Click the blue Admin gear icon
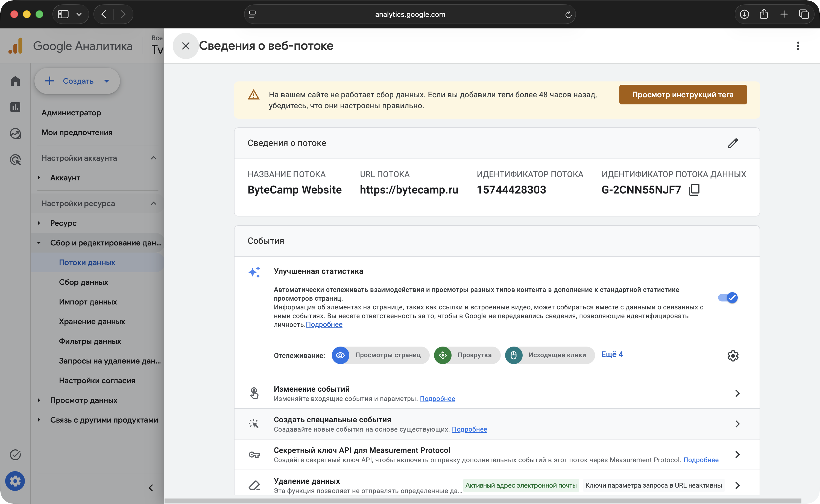820x504 pixels. tap(15, 481)
